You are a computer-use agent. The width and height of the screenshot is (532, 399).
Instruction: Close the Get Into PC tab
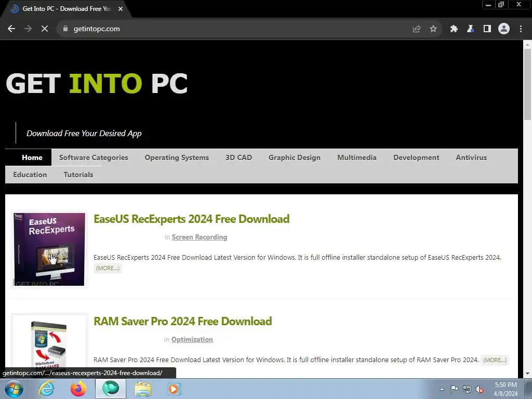point(121,9)
